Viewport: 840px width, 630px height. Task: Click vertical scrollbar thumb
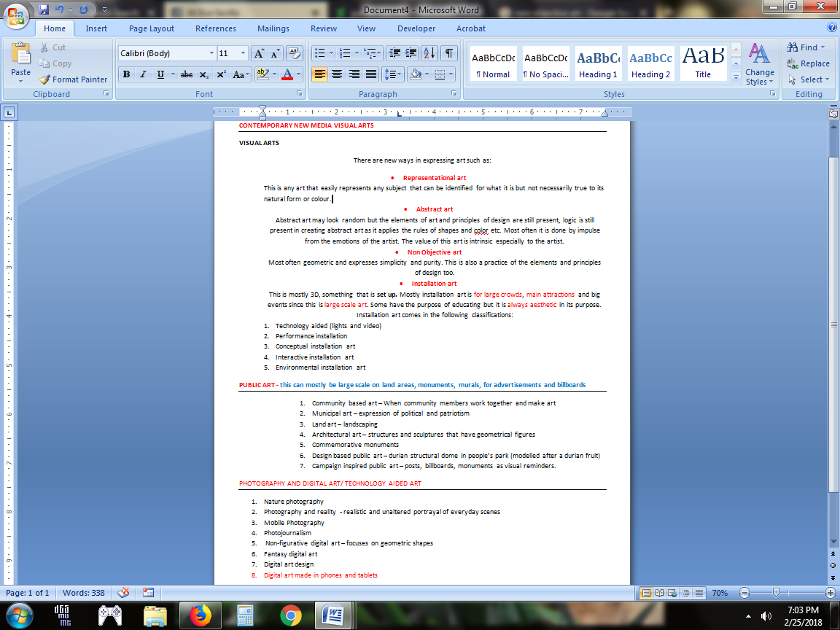click(x=833, y=324)
